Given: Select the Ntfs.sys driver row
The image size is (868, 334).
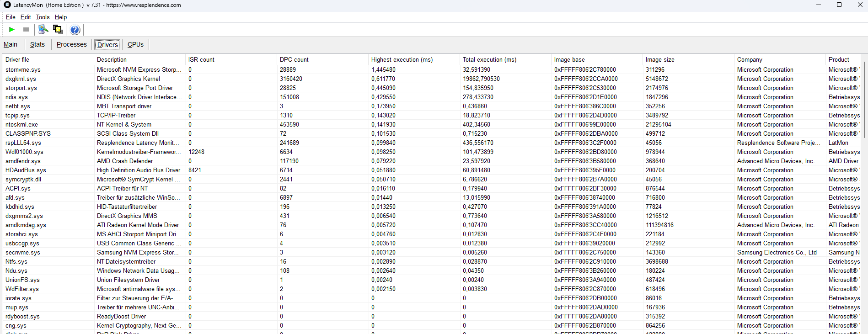Looking at the screenshot, I should [x=432, y=261].
